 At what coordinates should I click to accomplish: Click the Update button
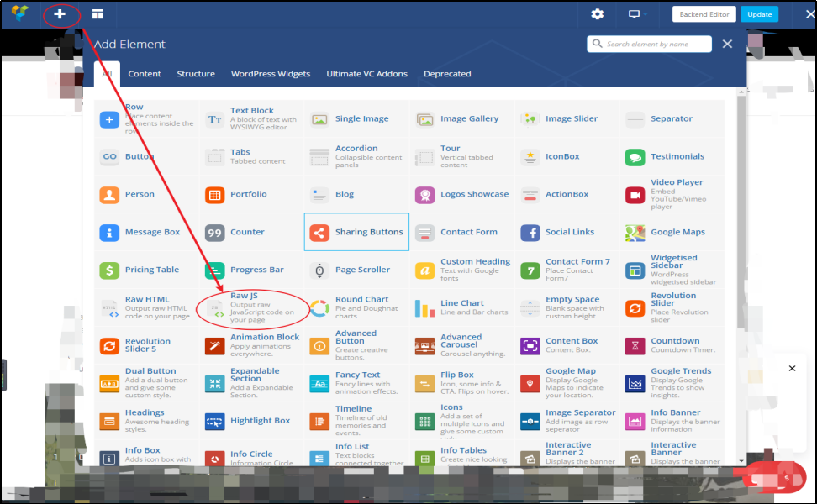[759, 14]
